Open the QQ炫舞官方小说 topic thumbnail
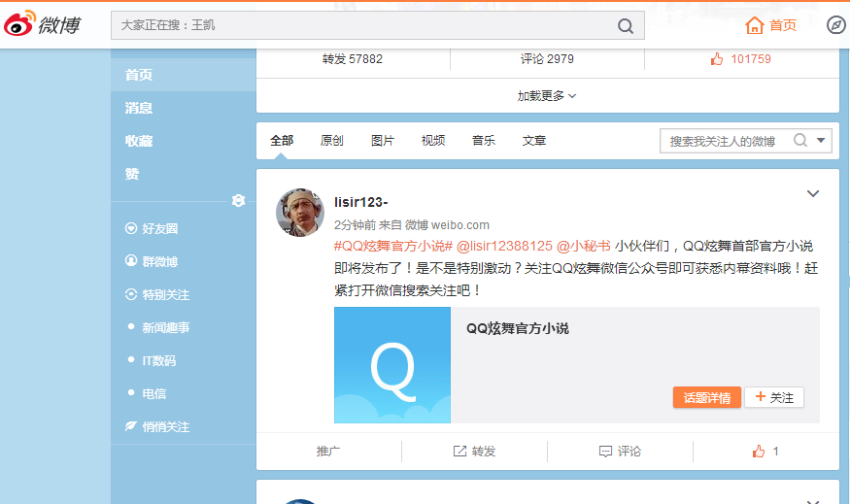850x504 pixels. click(x=392, y=365)
